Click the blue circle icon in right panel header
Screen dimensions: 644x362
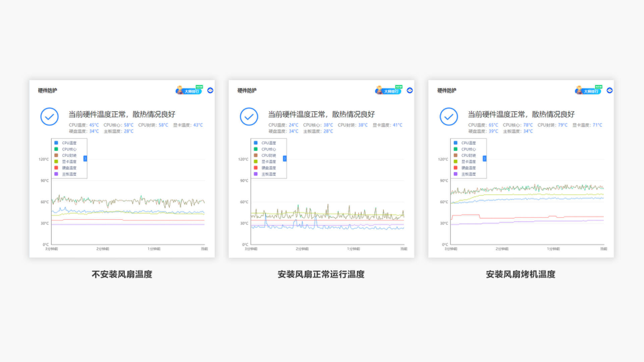[x=610, y=90]
